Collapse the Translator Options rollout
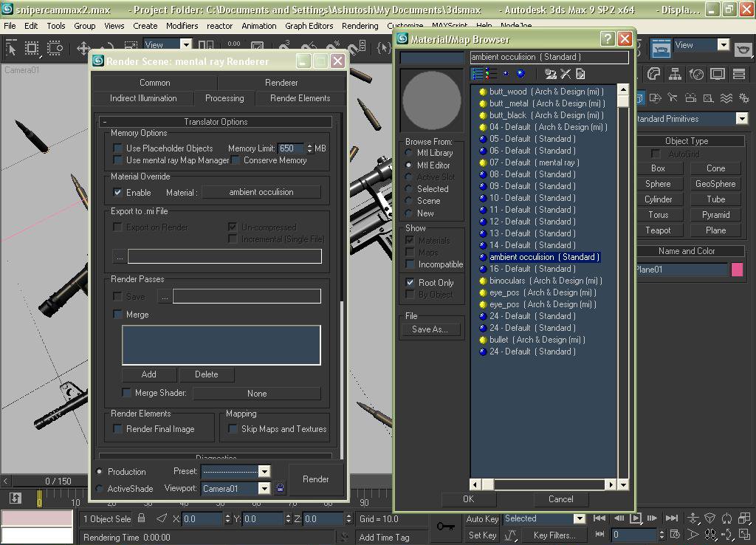Viewport: 756px width, 545px height. (216, 122)
